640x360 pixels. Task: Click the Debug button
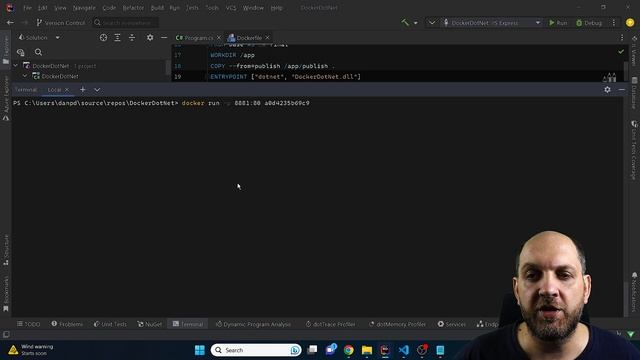pyautogui.click(x=589, y=23)
